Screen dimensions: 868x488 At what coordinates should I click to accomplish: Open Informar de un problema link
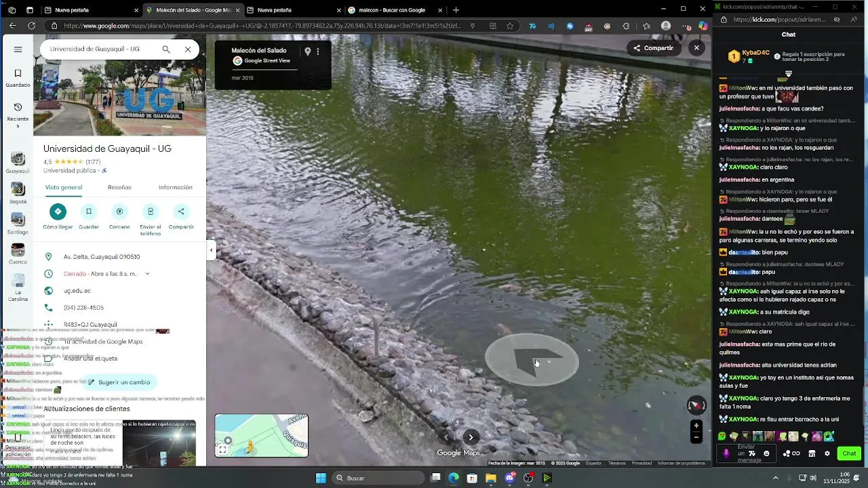[681, 464]
